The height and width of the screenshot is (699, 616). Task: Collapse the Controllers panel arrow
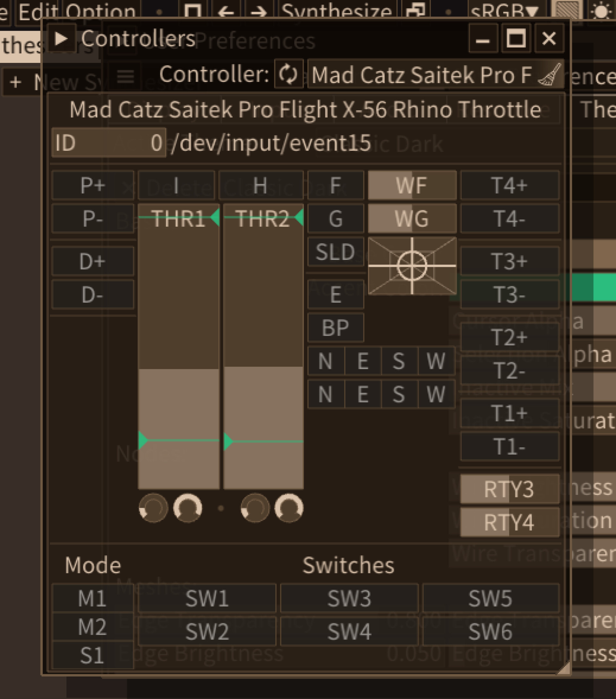coord(61,38)
